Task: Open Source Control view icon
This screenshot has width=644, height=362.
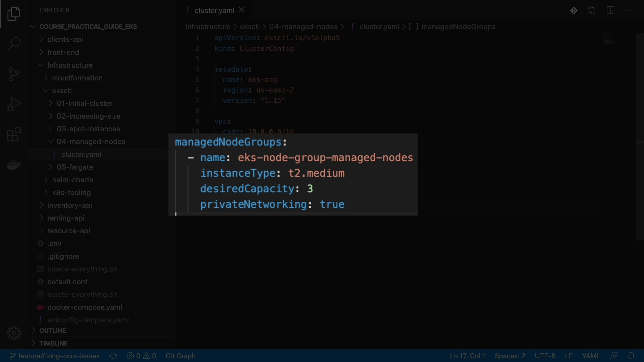Action: point(14,74)
